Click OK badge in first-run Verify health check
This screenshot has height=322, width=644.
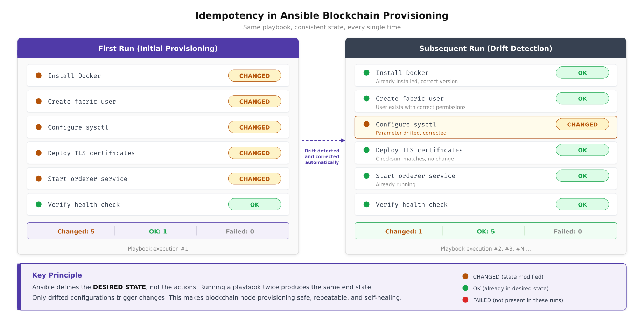tap(254, 205)
